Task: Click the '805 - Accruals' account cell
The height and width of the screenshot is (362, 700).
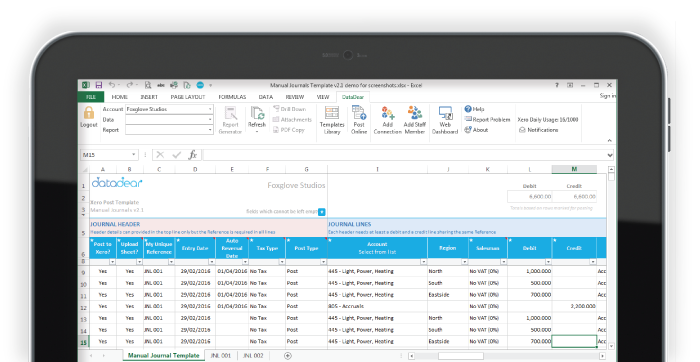Action: (377, 307)
